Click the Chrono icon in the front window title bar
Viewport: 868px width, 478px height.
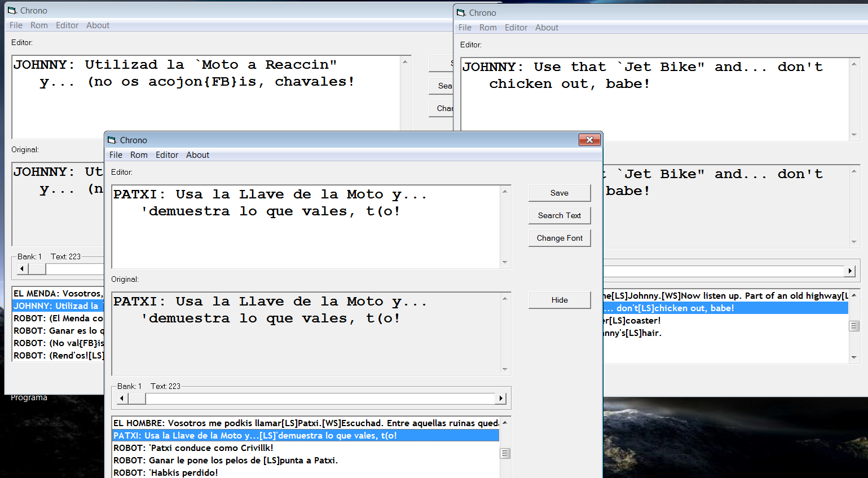click(x=112, y=140)
